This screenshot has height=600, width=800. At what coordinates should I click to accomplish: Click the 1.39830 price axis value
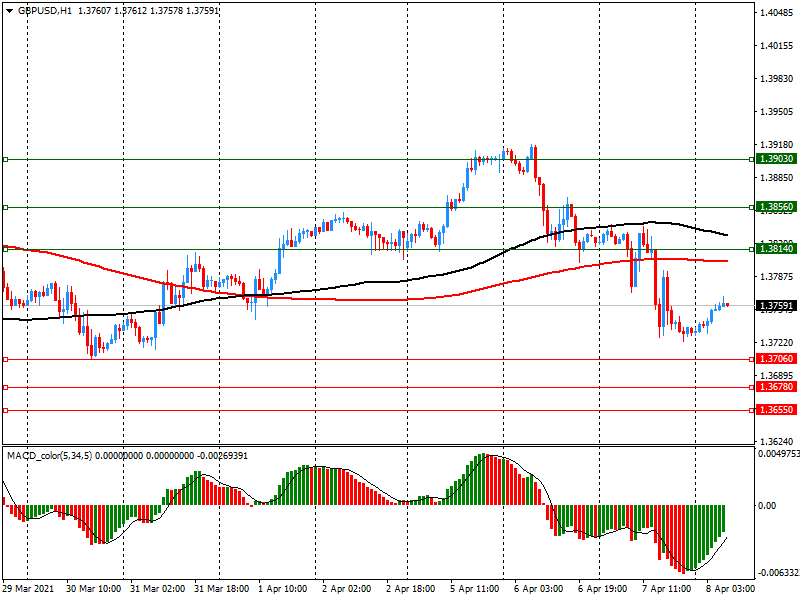pyautogui.click(x=777, y=79)
